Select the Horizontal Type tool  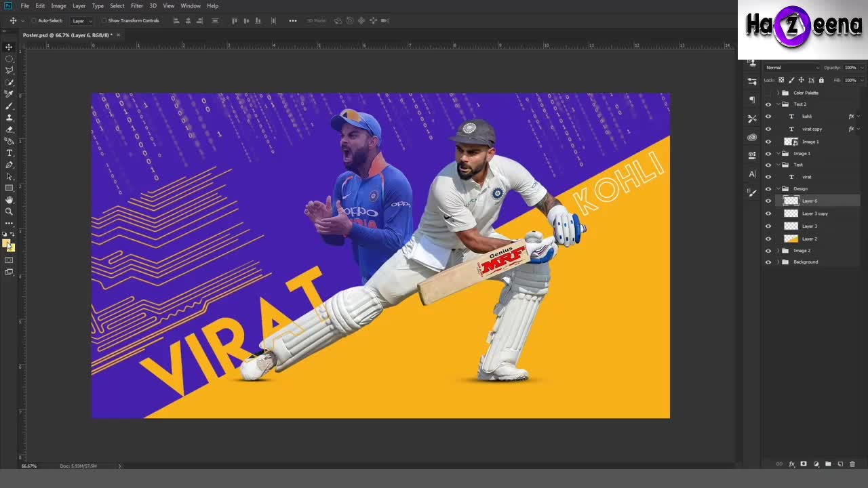click(9, 153)
